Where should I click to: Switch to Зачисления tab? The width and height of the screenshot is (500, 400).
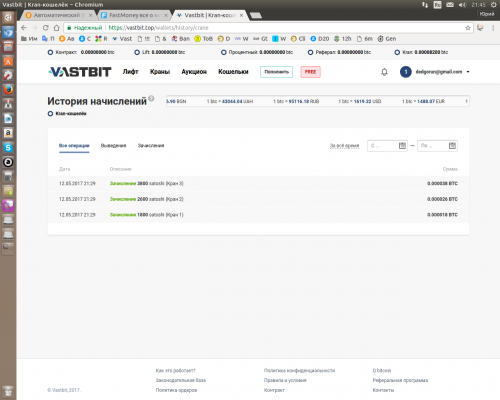[151, 146]
